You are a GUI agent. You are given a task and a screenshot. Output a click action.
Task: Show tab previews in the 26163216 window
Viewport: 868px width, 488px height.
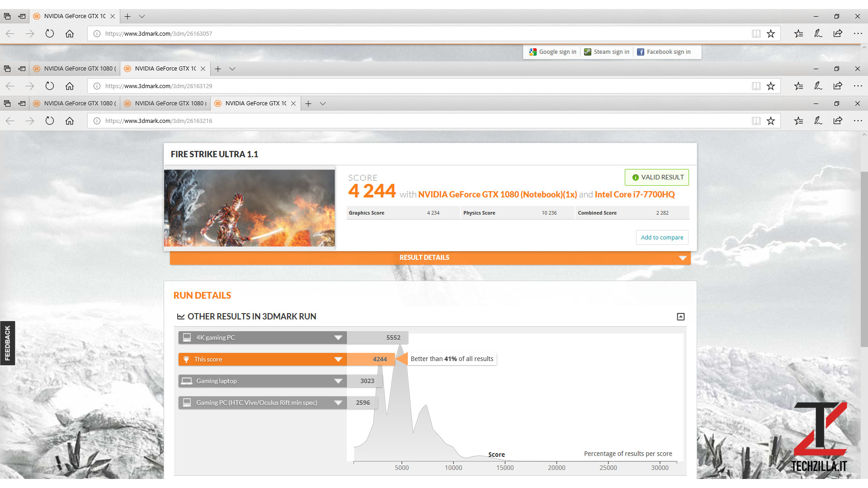(323, 103)
